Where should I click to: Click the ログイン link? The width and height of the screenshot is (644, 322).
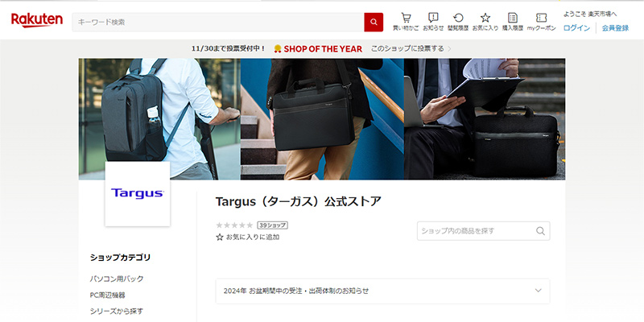576,28
